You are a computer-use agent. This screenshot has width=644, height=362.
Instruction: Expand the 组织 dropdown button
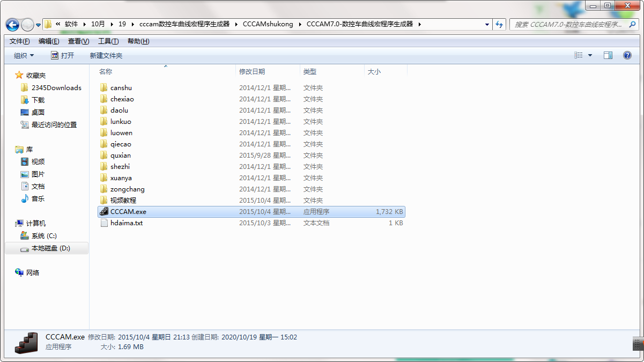(x=24, y=55)
